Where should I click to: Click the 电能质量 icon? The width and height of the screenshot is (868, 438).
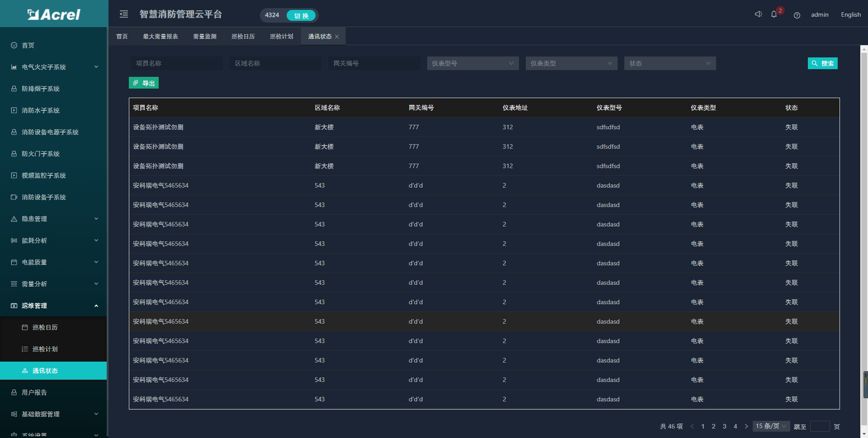click(14, 262)
